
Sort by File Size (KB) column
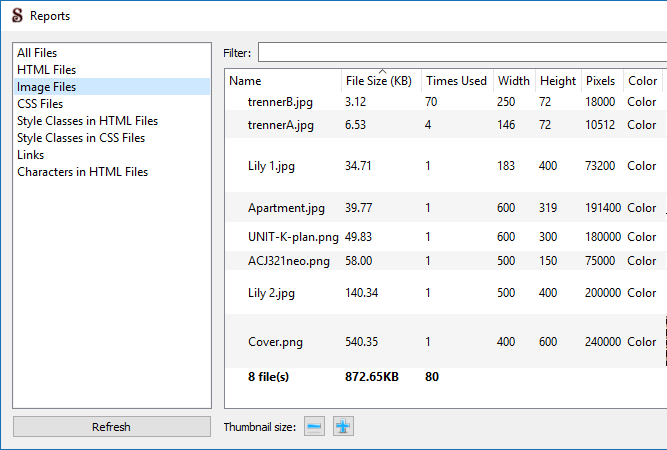point(381,81)
